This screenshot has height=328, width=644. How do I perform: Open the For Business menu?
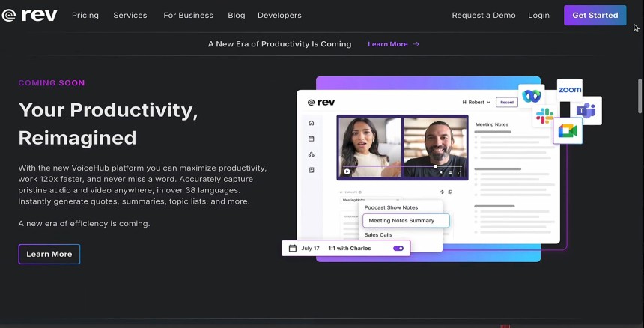click(188, 16)
